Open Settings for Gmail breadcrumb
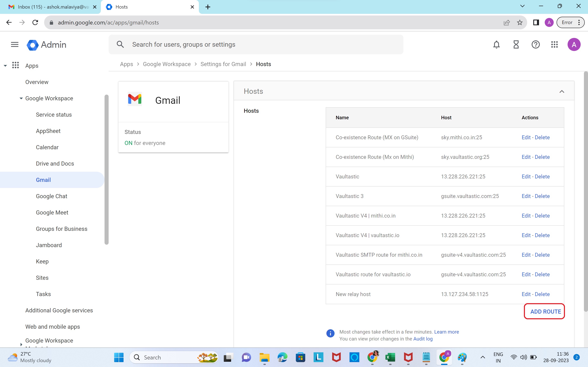The height and width of the screenshot is (367, 588). [223, 64]
